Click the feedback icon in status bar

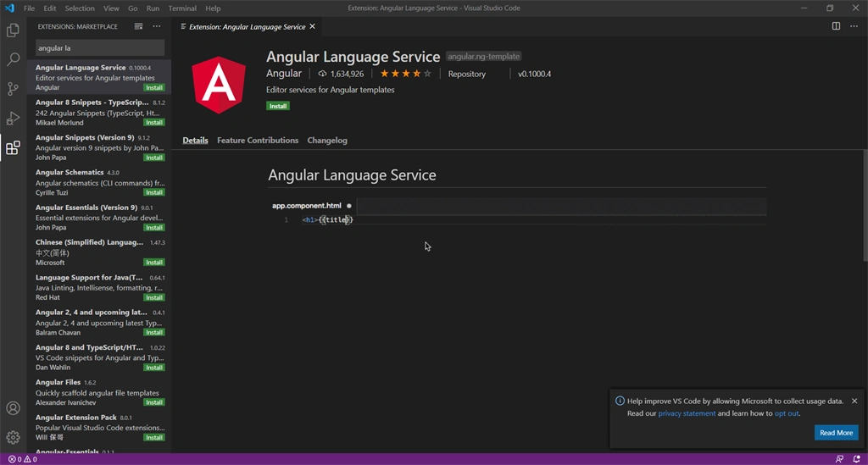pyautogui.click(x=839, y=459)
